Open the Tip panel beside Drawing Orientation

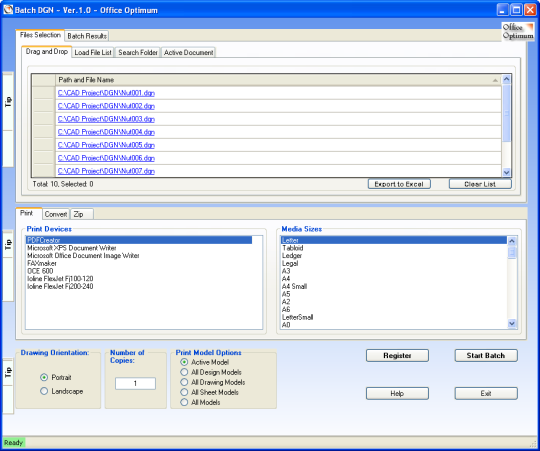coord(8,372)
